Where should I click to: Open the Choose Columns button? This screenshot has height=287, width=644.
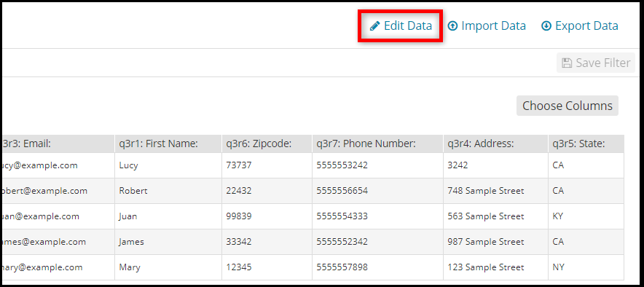point(568,106)
